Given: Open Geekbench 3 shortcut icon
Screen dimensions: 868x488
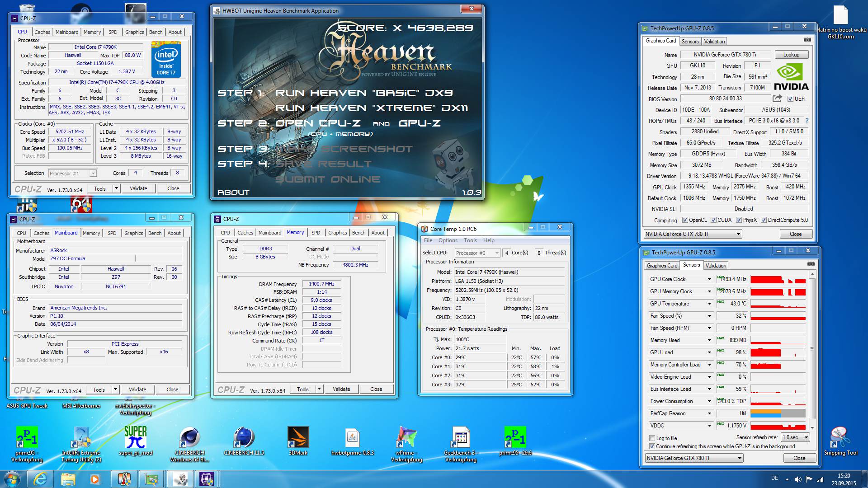Looking at the screenshot, I should pos(461,437).
